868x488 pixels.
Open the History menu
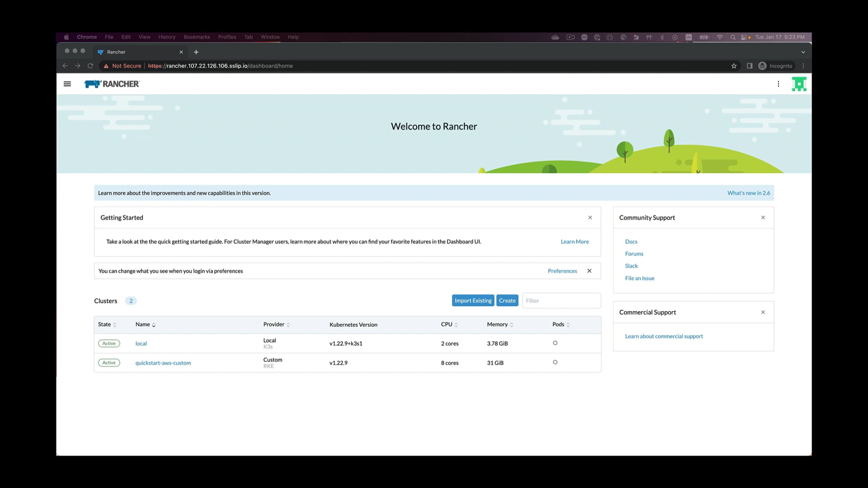[167, 37]
